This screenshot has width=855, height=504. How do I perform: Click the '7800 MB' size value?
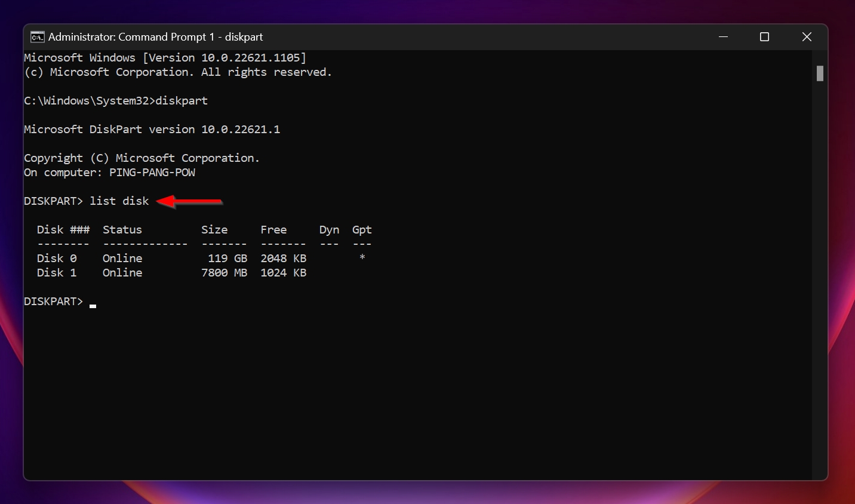tap(224, 273)
